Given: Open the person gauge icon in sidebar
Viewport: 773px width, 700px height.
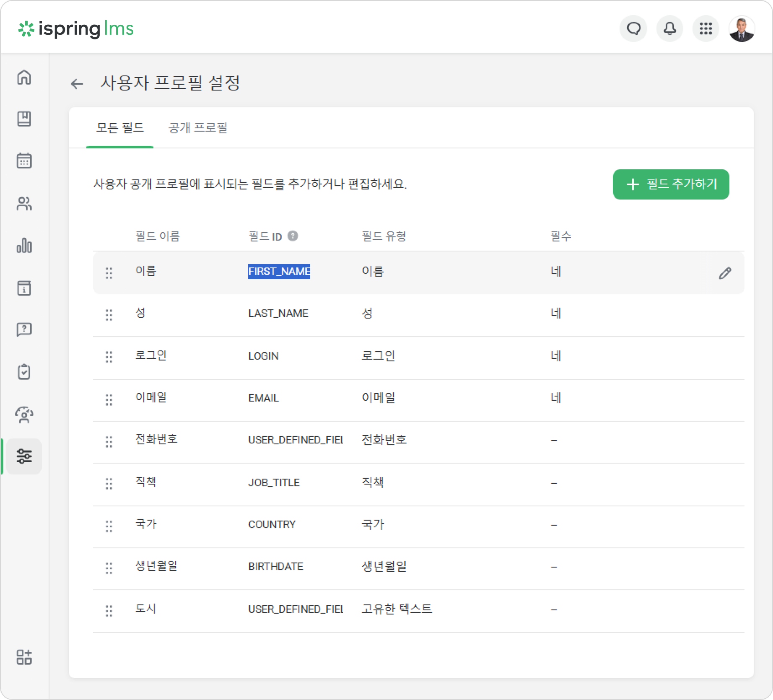Looking at the screenshot, I should 24,415.
